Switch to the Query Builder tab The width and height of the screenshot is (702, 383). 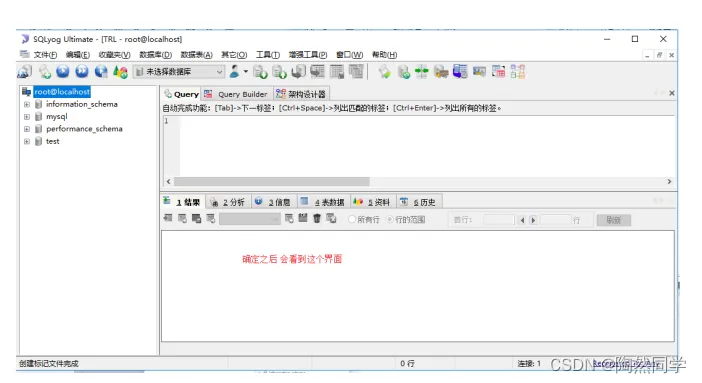coord(237,94)
